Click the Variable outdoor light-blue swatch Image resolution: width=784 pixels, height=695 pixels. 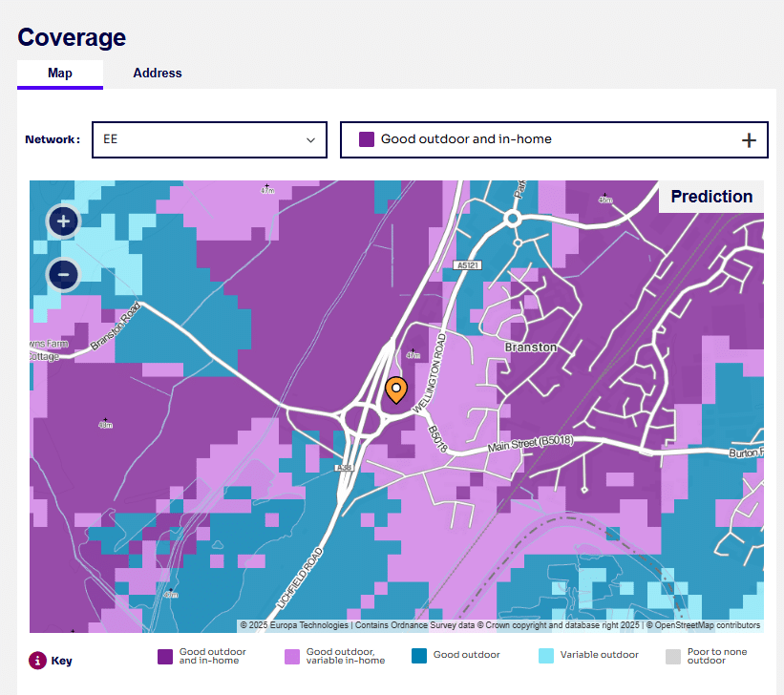(x=546, y=657)
